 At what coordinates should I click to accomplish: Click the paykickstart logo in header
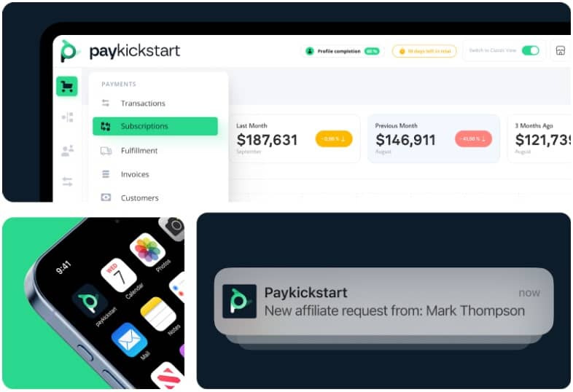(x=120, y=51)
